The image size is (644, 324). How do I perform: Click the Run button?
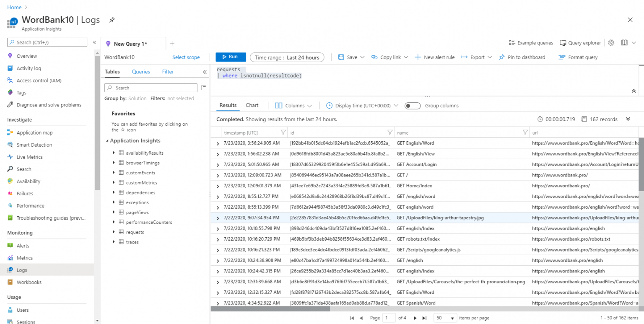231,57
